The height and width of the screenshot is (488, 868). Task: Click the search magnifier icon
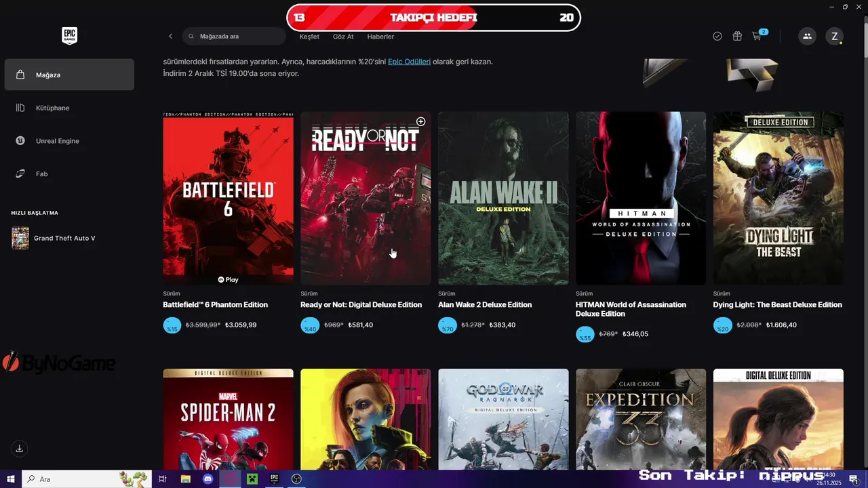191,36
